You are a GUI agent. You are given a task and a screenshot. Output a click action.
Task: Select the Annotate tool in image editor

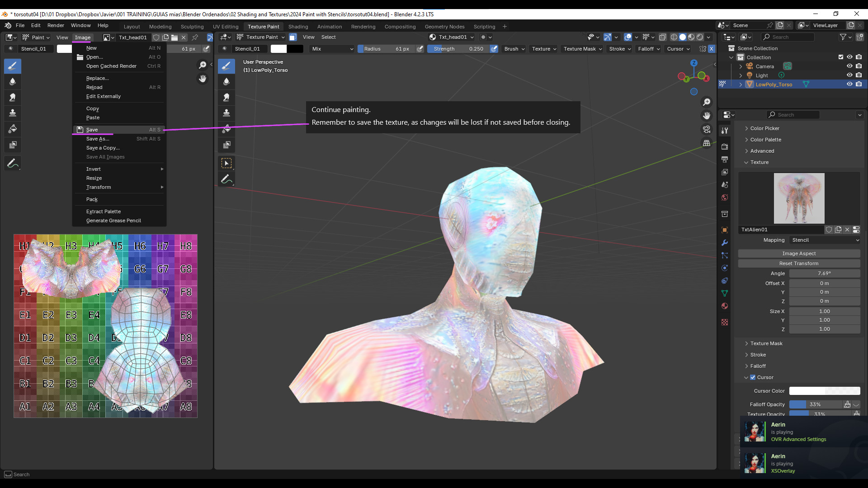[x=13, y=163]
